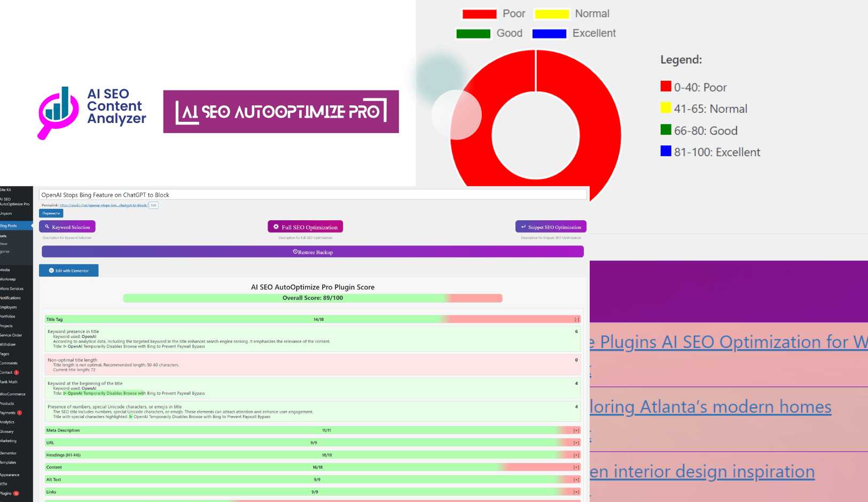Click the magnifier icon in Keyword Selection
Viewport: 868px width, 502px height.
[x=47, y=227]
